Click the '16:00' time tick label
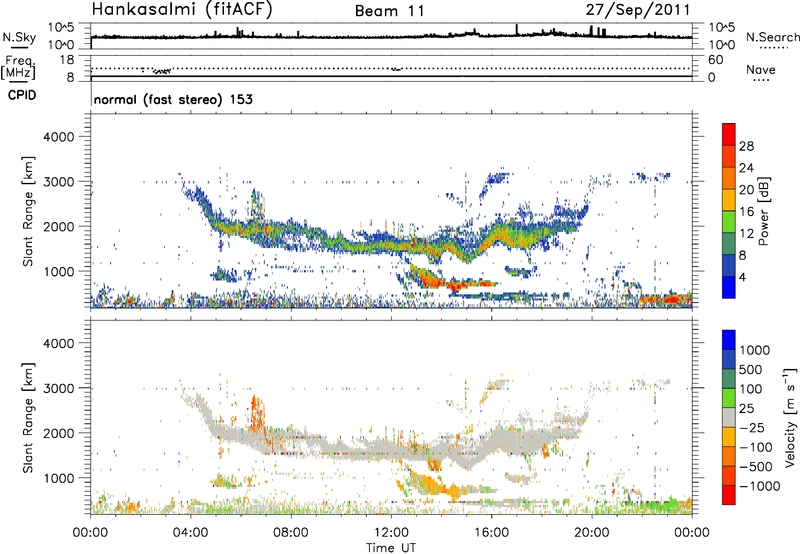Image resolution: width=800 pixels, height=554 pixels. [x=491, y=533]
